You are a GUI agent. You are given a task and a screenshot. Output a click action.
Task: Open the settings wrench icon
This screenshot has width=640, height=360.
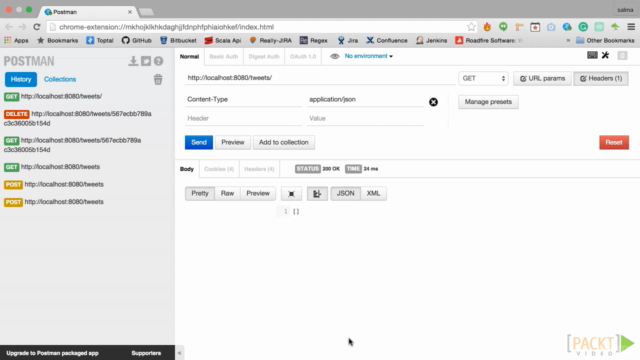tap(605, 55)
